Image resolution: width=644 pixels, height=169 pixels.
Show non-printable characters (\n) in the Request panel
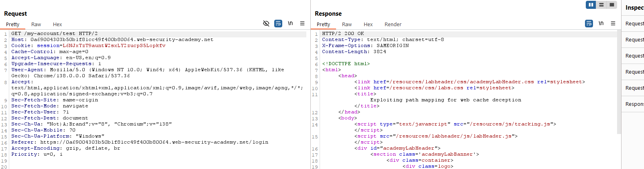tap(290, 23)
